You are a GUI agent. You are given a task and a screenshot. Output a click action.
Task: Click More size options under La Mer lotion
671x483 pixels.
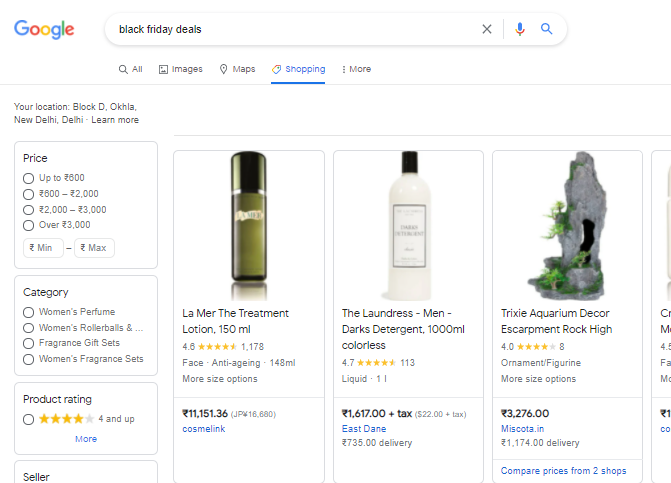220,379
